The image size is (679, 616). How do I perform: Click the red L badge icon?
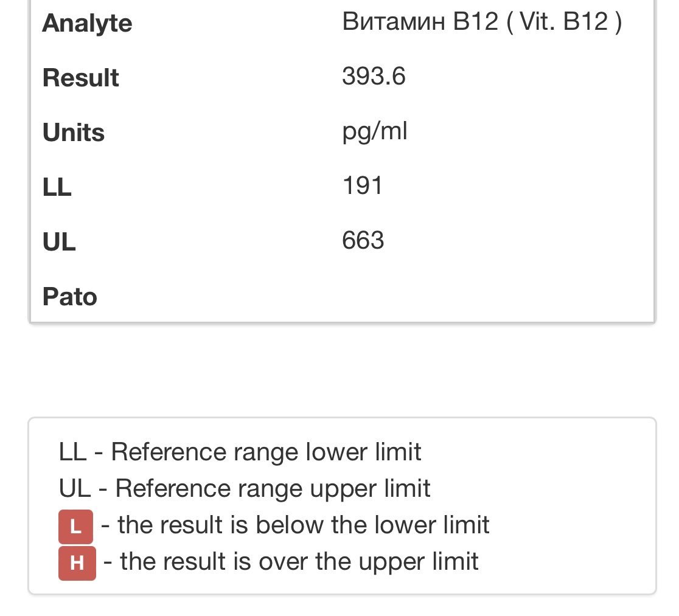click(75, 527)
